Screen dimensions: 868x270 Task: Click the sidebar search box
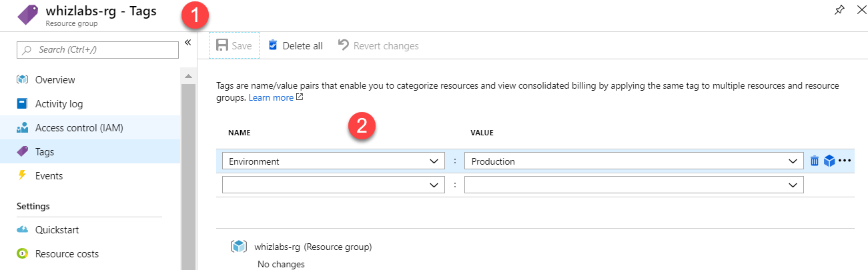coord(97,49)
